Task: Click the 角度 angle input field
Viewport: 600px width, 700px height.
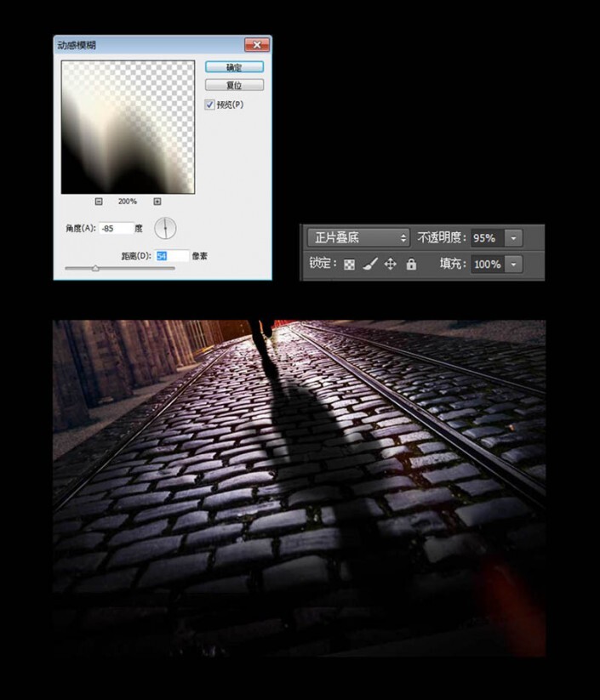Action: 115,228
